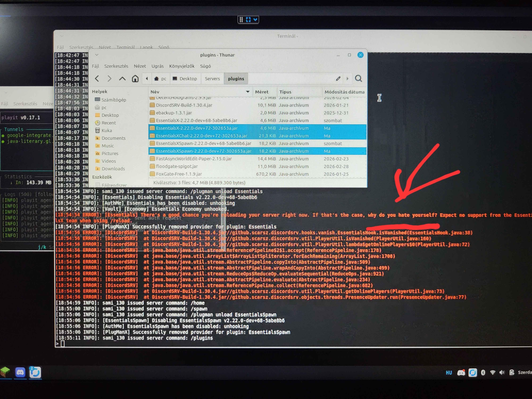The image size is (532, 399).
Task: Open Music in sidebar
Action: coord(105,146)
